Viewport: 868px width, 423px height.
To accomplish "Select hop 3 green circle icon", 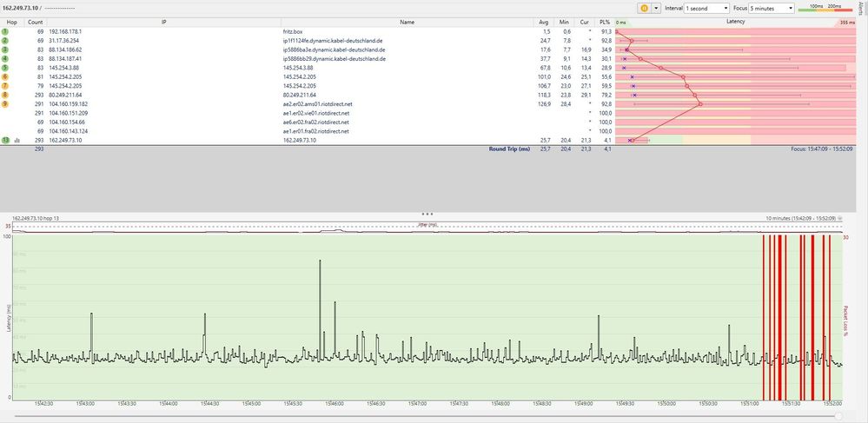I will click(5, 50).
